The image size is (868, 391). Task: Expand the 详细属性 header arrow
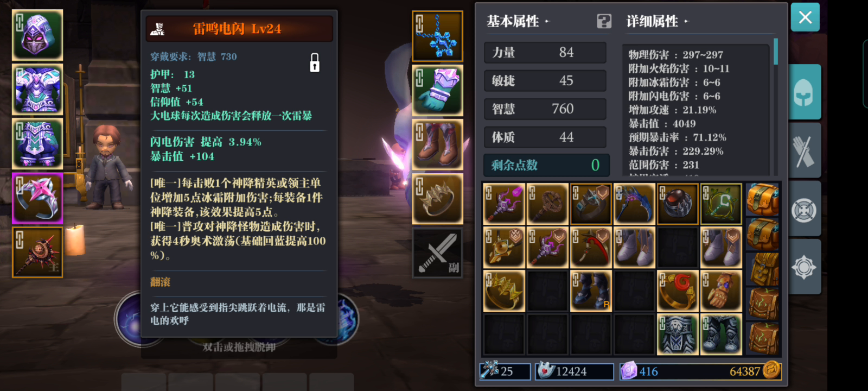[686, 21]
